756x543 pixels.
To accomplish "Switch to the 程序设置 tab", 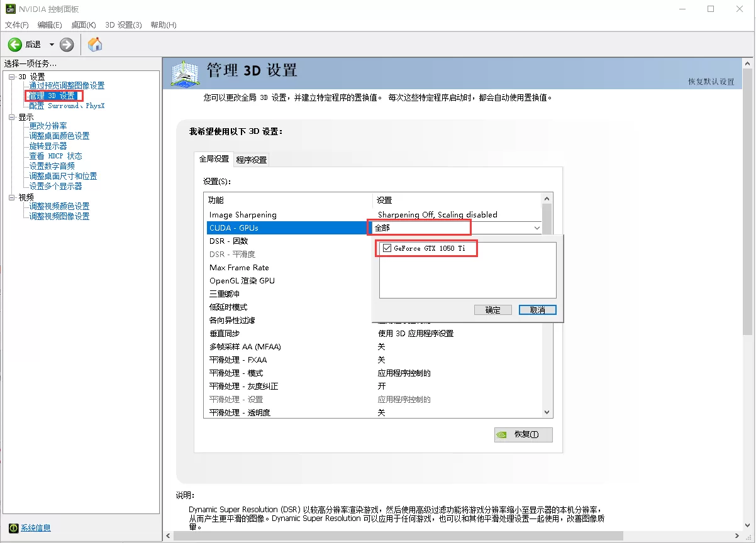I will (251, 159).
